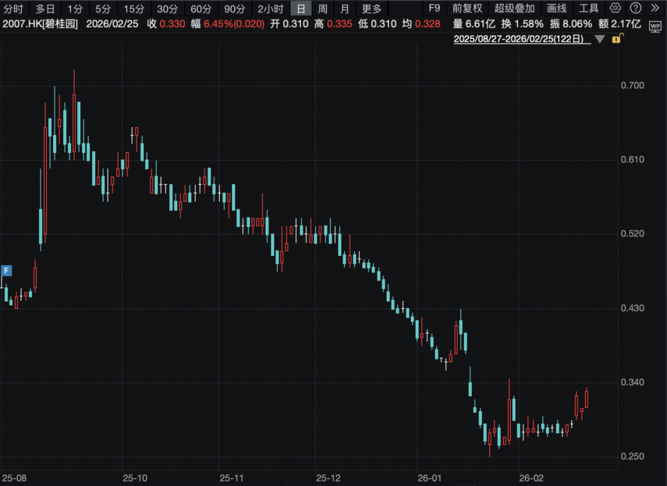The image size is (667, 486).
Task: Expand hidden toolbar with double-arrow icon
Action: point(655,8)
